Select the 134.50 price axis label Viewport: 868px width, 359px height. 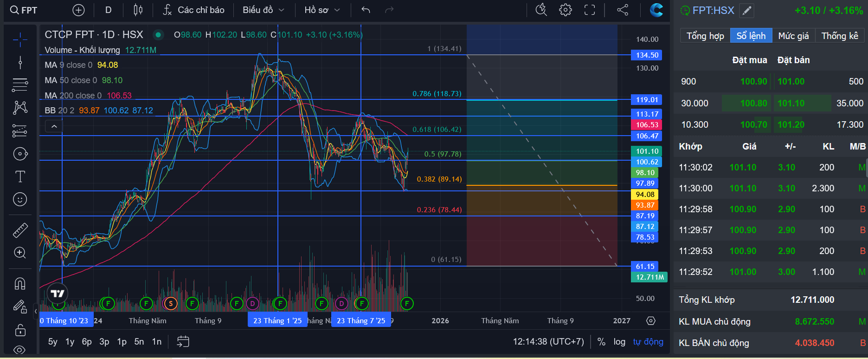647,55
